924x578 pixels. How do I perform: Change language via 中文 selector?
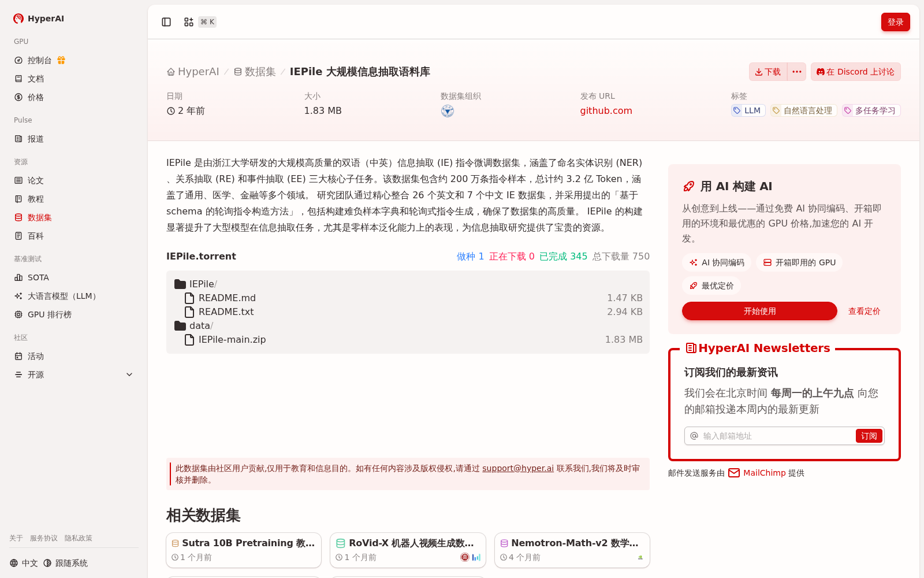coord(24,563)
